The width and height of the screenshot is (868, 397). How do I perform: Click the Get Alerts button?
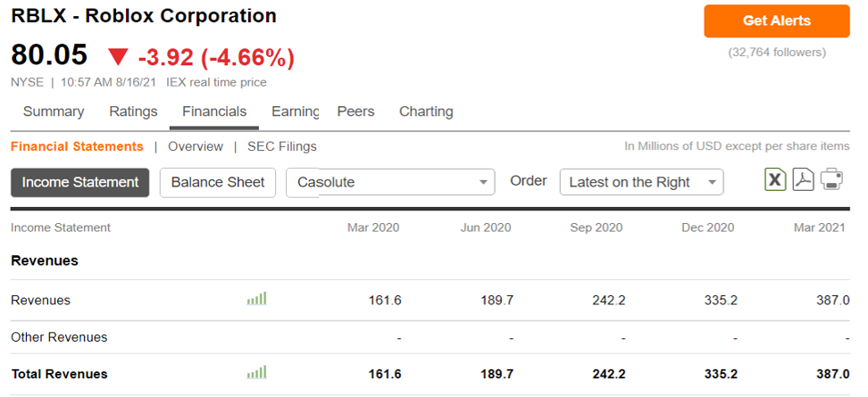pos(777,21)
